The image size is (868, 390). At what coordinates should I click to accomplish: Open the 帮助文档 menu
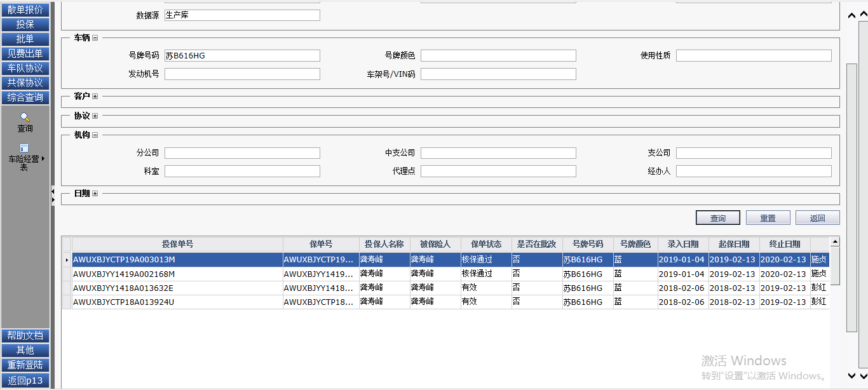click(25, 335)
